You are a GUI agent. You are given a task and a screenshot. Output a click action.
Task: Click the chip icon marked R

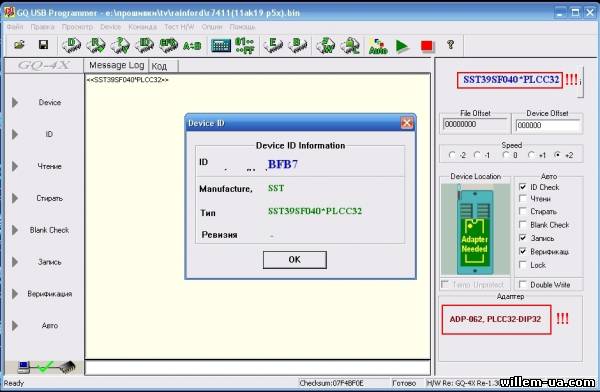click(x=96, y=45)
